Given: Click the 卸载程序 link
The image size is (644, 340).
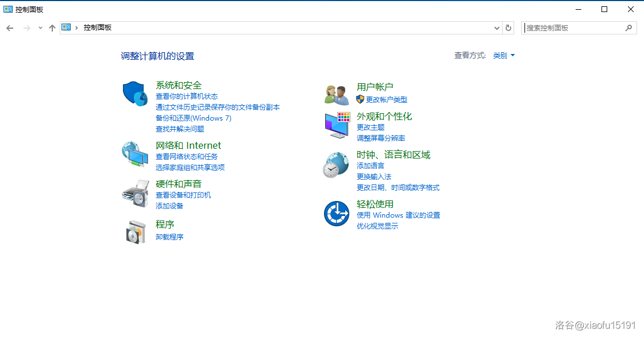Looking at the screenshot, I should 169,237.
